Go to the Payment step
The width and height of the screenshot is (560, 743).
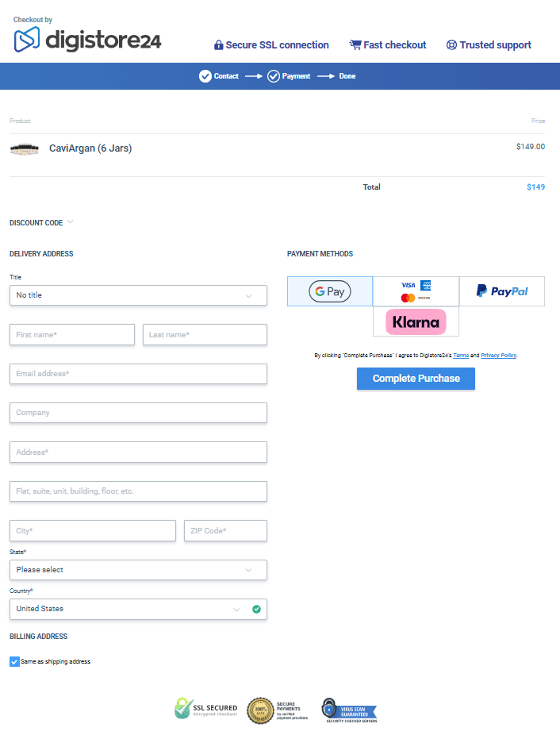289,76
